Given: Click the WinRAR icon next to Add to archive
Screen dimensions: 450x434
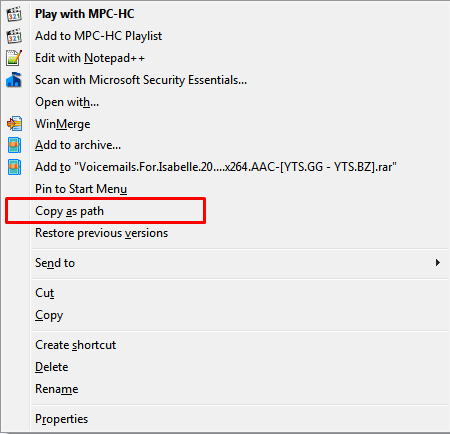Looking at the screenshot, I should [x=14, y=145].
